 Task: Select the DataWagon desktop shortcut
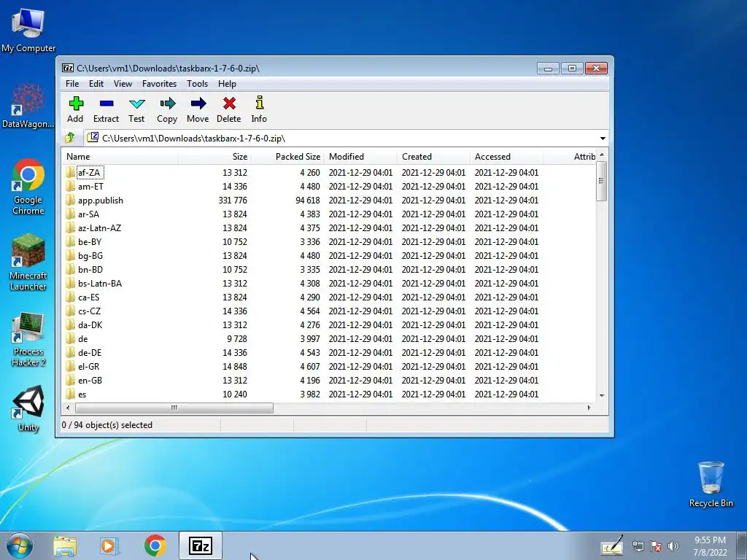[28, 106]
